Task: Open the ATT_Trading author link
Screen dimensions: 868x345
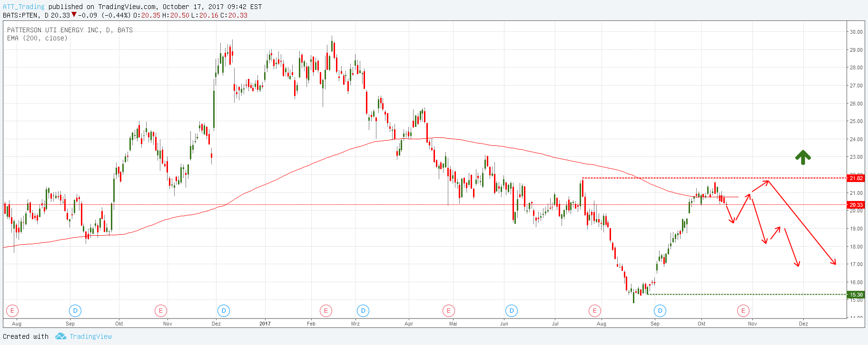Action: tap(24, 7)
